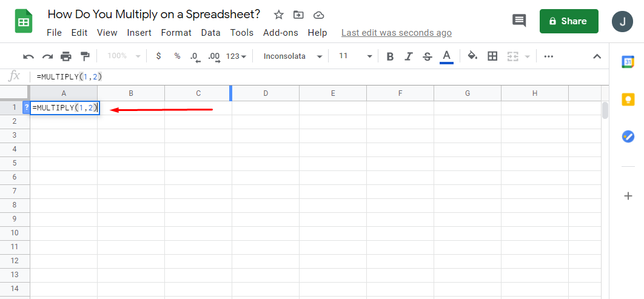Open Google Keep in side panel
This screenshot has height=299, width=644.
[628, 99]
